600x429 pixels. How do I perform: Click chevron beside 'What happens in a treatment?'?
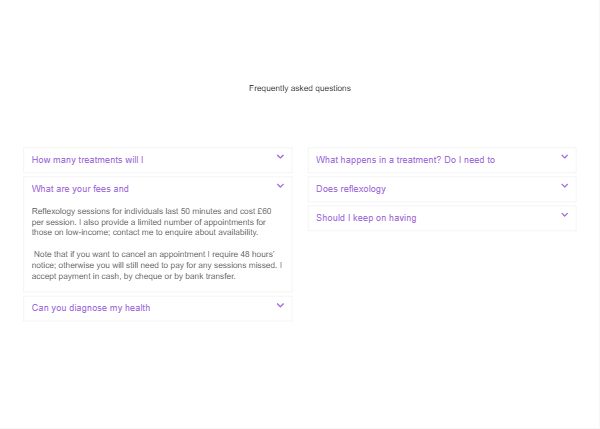point(564,157)
